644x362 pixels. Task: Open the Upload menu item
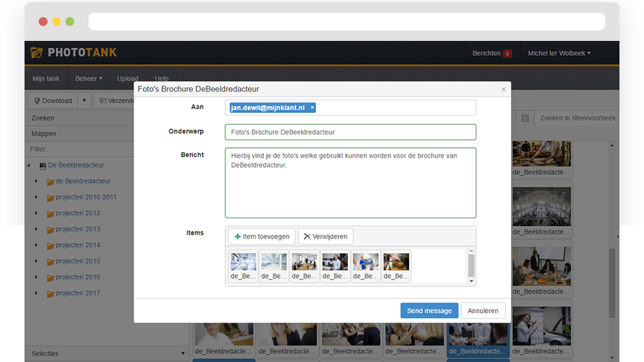pyautogui.click(x=127, y=78)
